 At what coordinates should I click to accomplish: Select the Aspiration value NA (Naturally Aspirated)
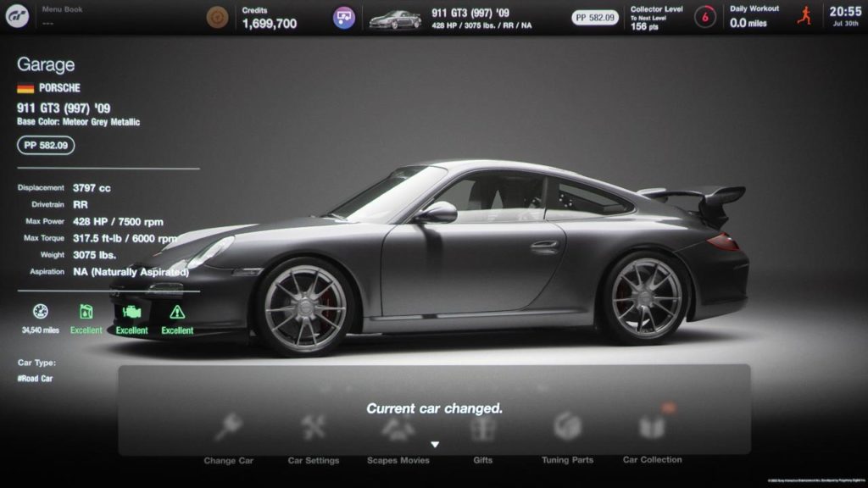[x=131, y=272]
